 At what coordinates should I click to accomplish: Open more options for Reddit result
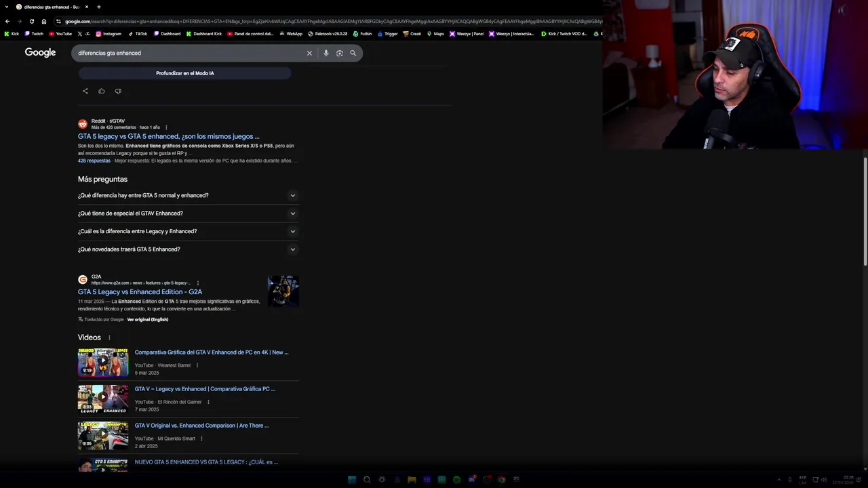click(166, 127)
